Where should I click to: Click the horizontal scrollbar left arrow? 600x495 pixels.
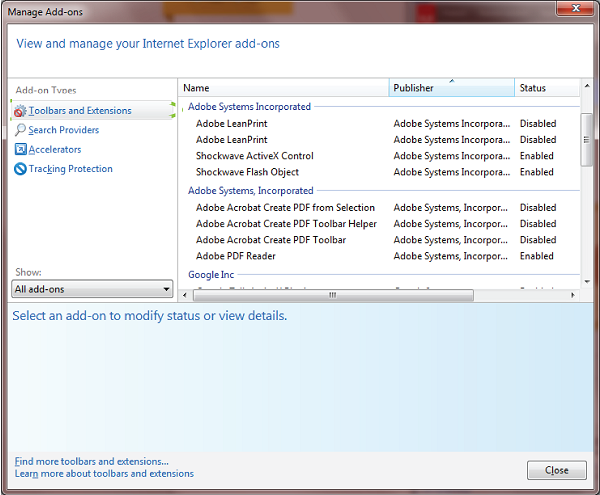(185, 295)
